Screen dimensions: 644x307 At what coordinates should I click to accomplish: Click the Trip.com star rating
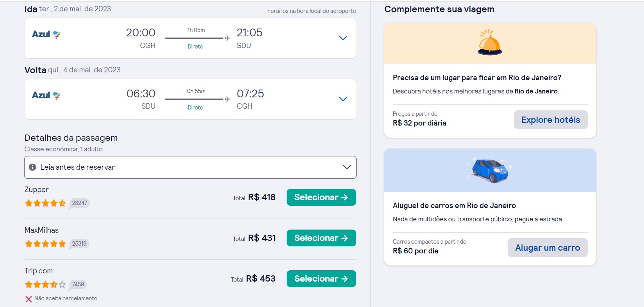click(45, 284)
